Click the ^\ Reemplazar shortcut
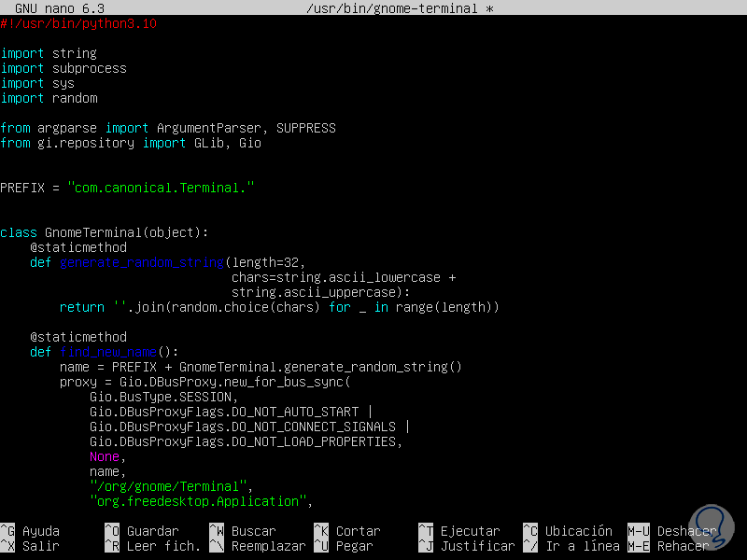747x560 pixels. point(258,546)
